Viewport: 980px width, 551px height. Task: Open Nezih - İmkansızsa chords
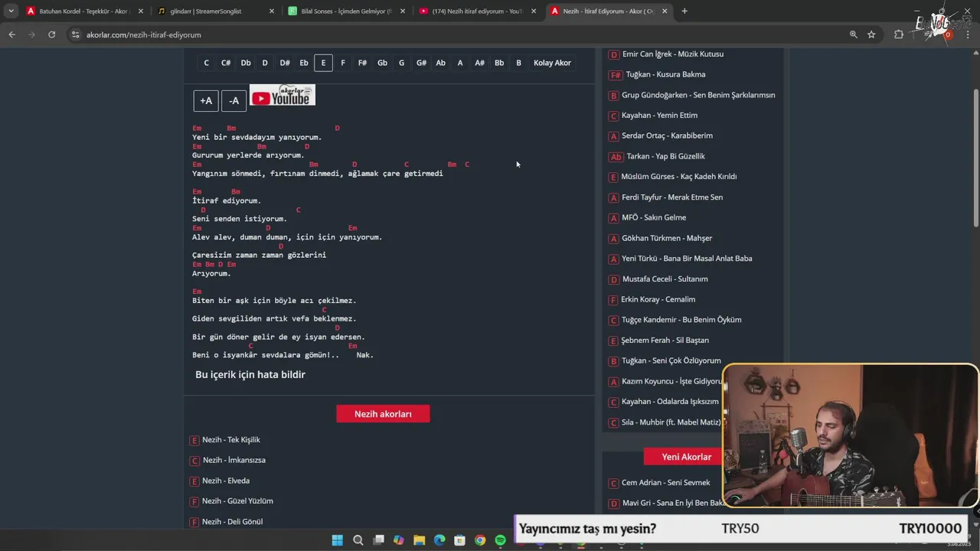tap(234, 461)
